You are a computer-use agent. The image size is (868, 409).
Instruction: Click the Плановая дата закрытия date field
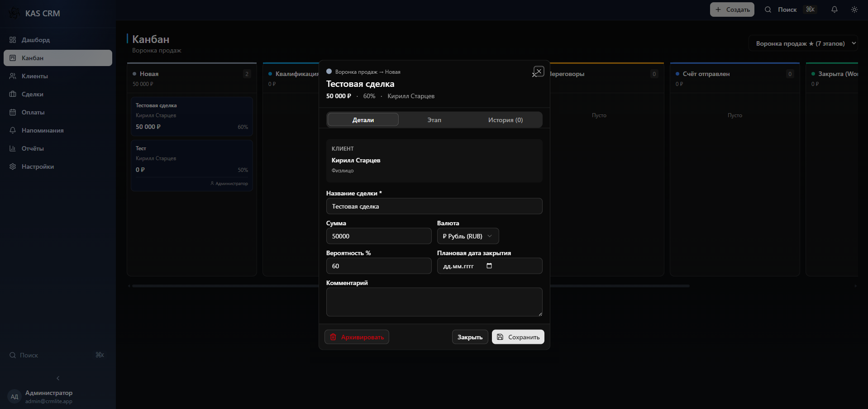tap(490, 266)
